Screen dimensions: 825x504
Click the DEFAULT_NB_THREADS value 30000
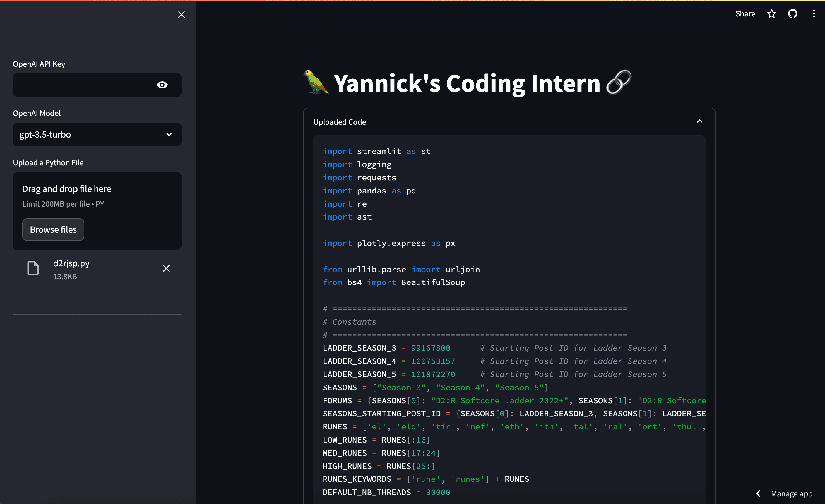coord(438,492)
